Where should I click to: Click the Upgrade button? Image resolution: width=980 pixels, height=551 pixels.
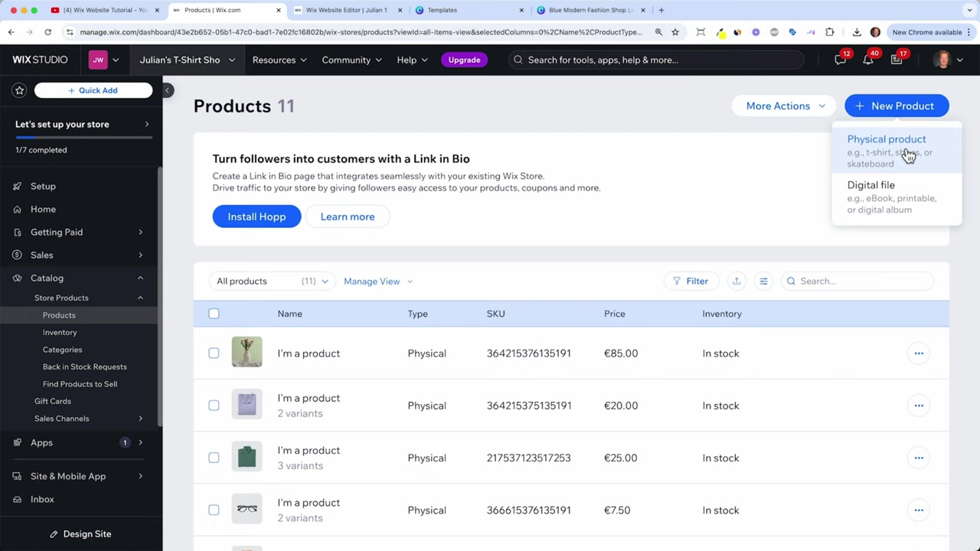tap(464, 60)
